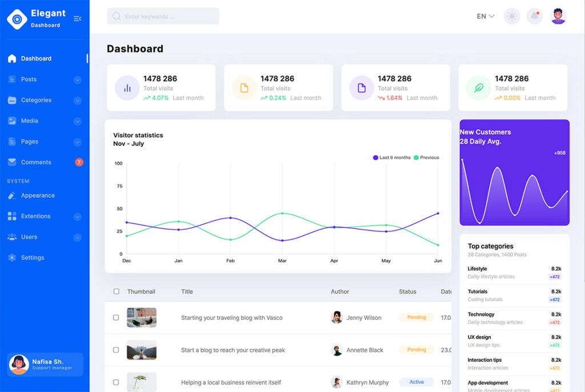Screen dimensions: 585x392
Task: Click the Pending status for Annette Black
Action: tap(416, 350)
